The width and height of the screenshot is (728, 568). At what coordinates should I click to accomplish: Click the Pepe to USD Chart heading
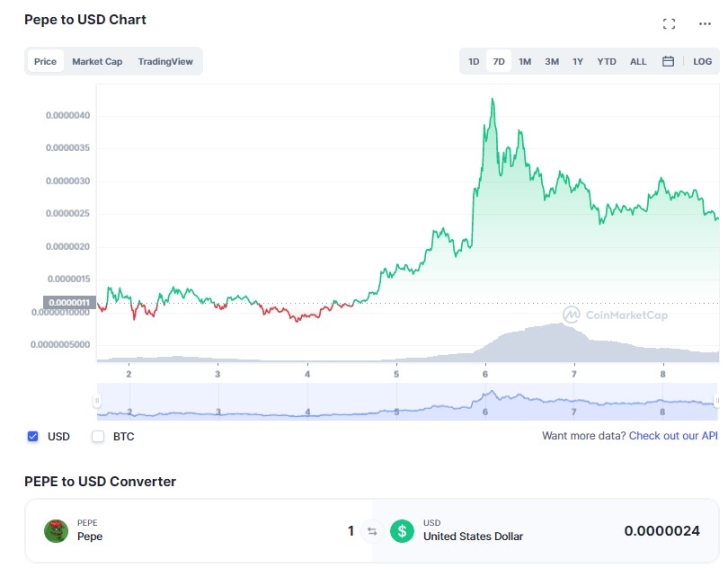pos(85,20)
